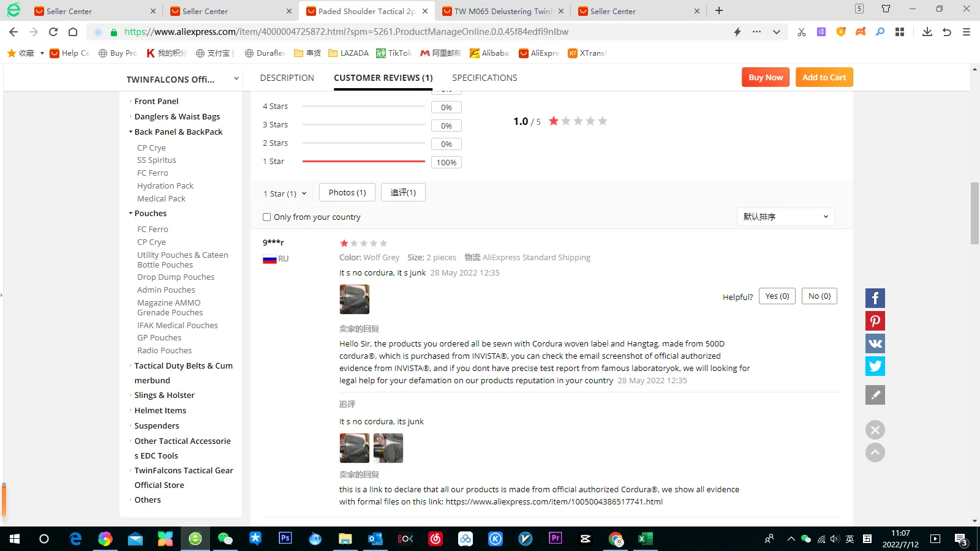Open Photoshop from the taskbar

pos(285,539)
